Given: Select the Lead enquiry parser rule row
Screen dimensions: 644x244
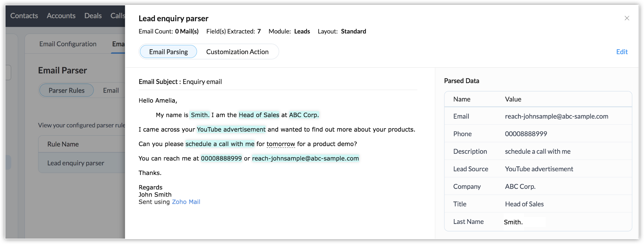Looking at the screenshot, I should click(x=82, y=163).
